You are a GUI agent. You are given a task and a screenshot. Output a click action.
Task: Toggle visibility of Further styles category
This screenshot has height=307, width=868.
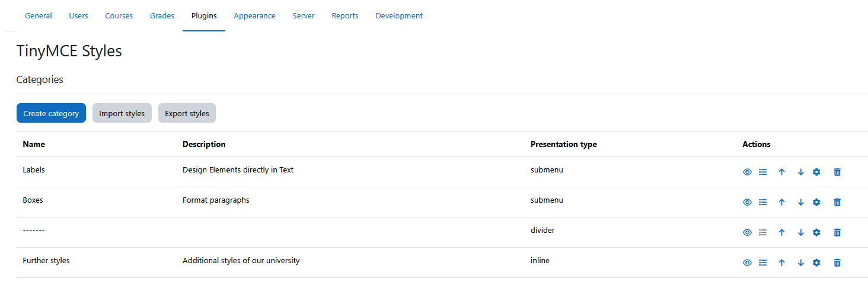[x=747, y=263]
